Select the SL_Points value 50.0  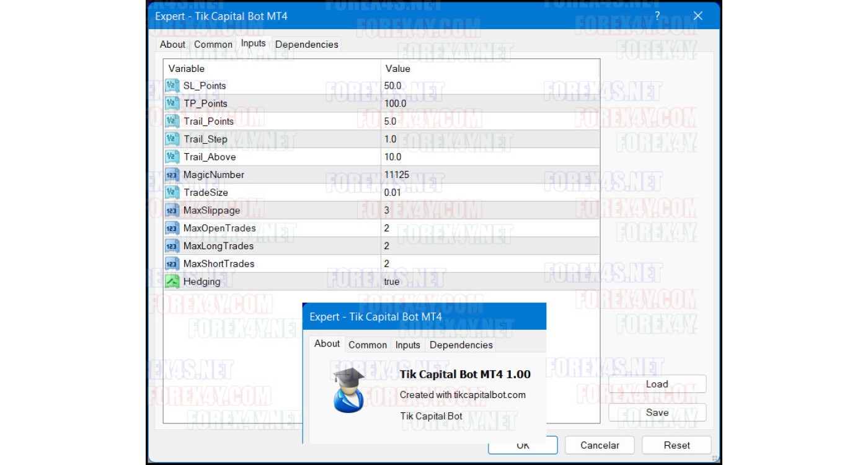[393, 86]
